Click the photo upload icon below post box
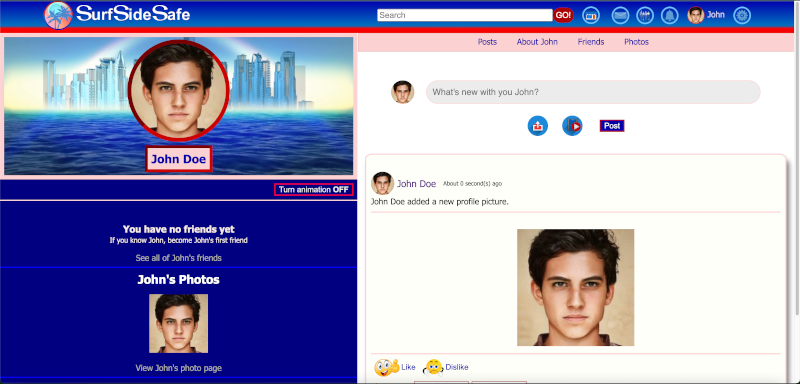Viewport: 800px width, 384px height. [537, 125]
